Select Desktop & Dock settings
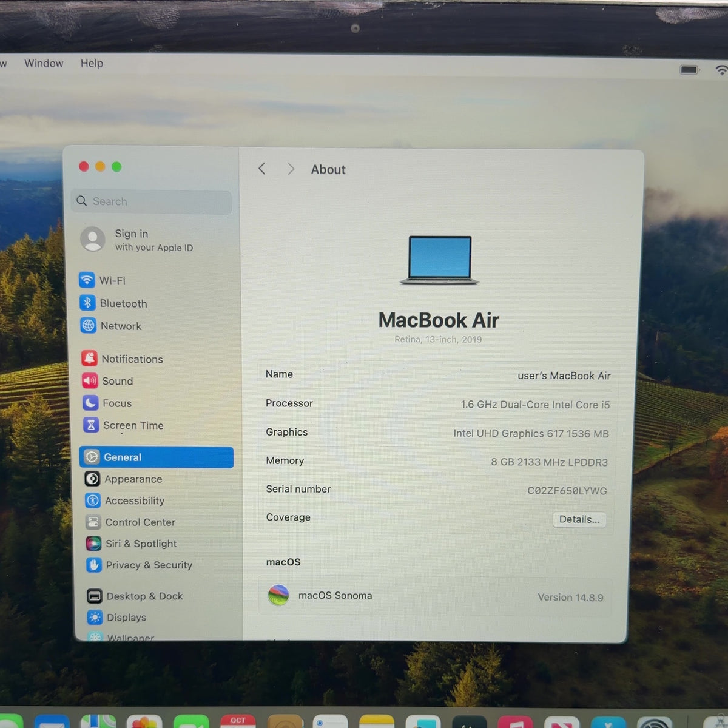 (134, 596)
